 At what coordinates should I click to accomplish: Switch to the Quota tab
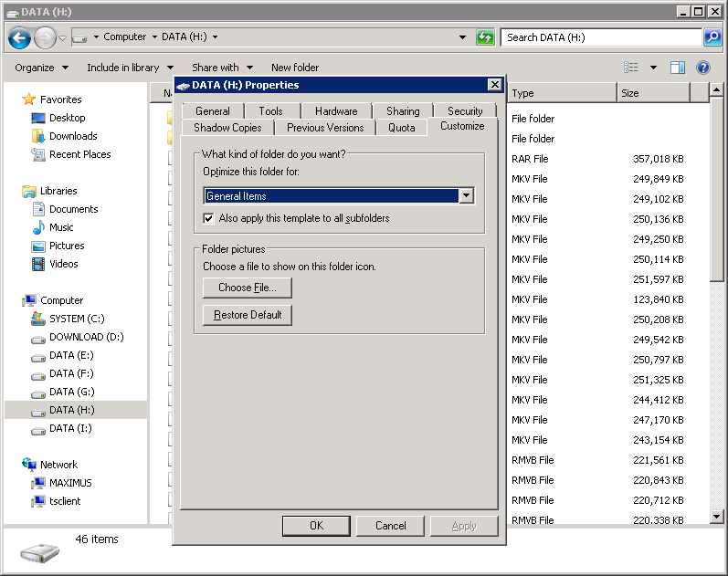pyautogui.click(x=401, y=128)
